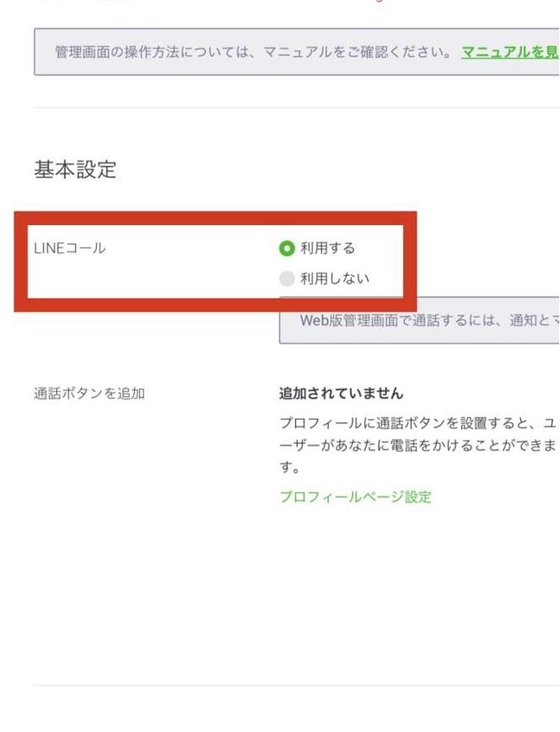Click the divider line above 基本設定
Image resolution: width=560 pixels, height=732 pixels.
click(x=295, y=108)
